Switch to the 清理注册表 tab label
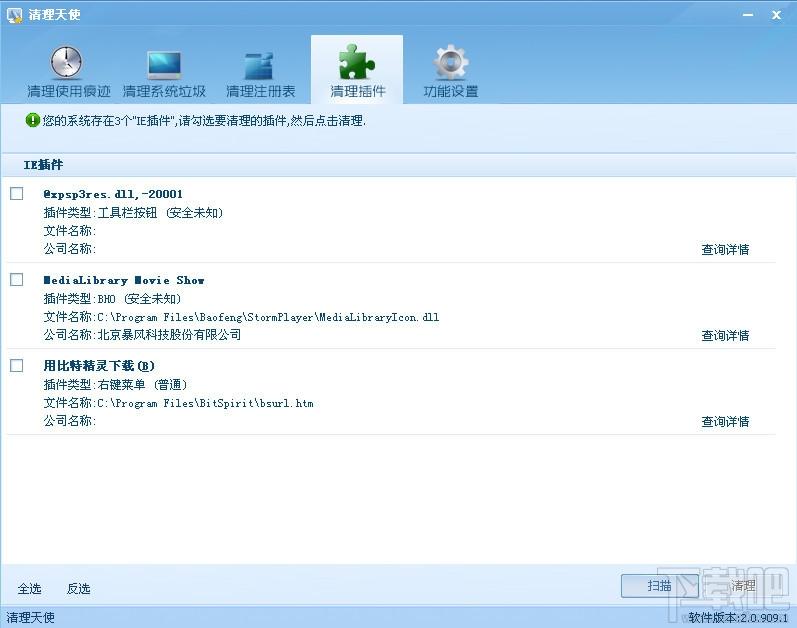The width and height of the screenshot is (797, 628). tap(260, 91)
